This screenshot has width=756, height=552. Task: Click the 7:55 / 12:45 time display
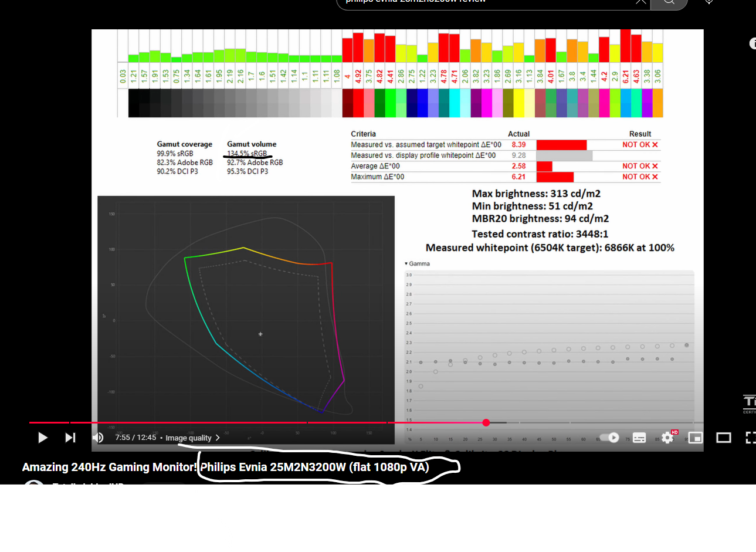135,438
